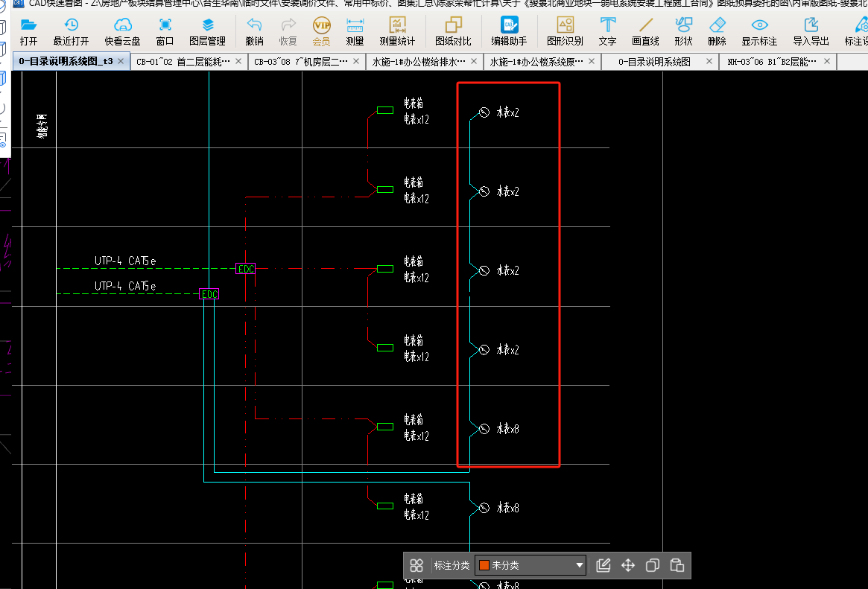This screenshot has width=868, height=589.
Task: Switch to 水施-1#办公楼给排水 tab
Action: coord(419,61)
